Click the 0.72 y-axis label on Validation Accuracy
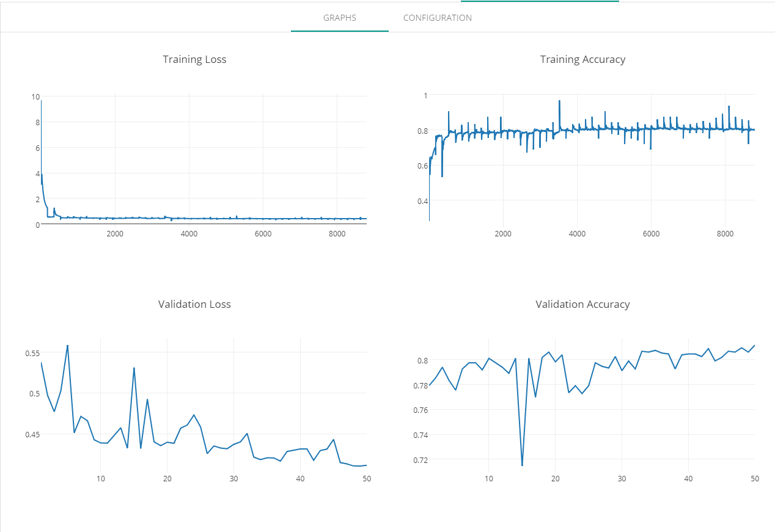This screenshot has height=532, width=775. 421,459
